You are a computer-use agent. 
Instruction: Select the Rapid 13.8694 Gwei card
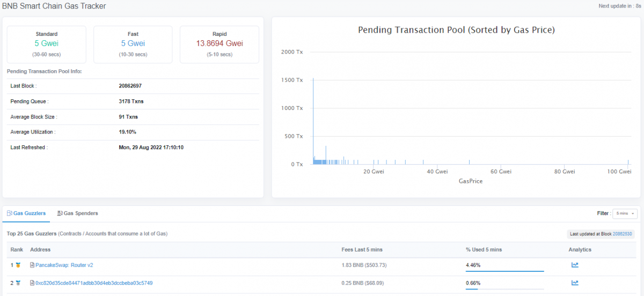click(219, 44)
